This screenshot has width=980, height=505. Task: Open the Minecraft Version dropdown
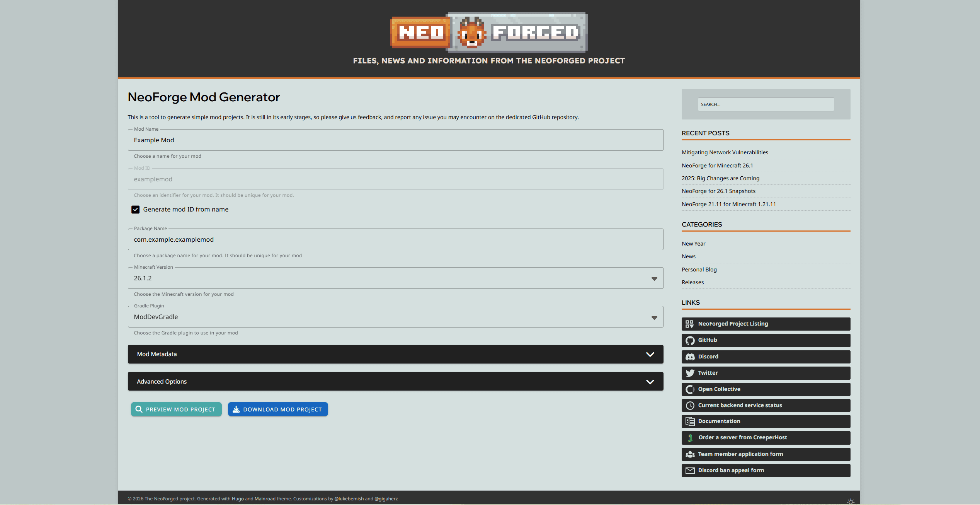[395, 278]
